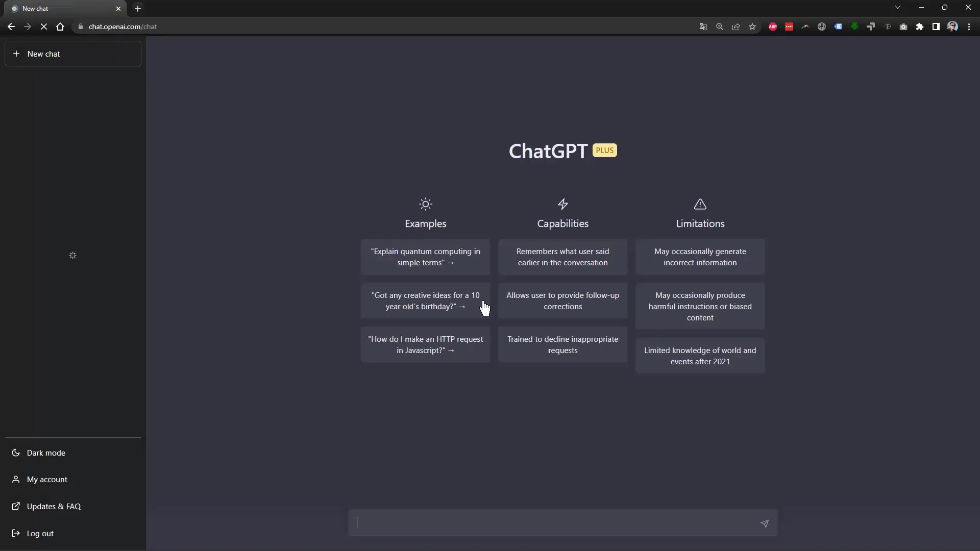
Task: Click the chat message input field
Action: pyautogui.click(x=561, y=523)
